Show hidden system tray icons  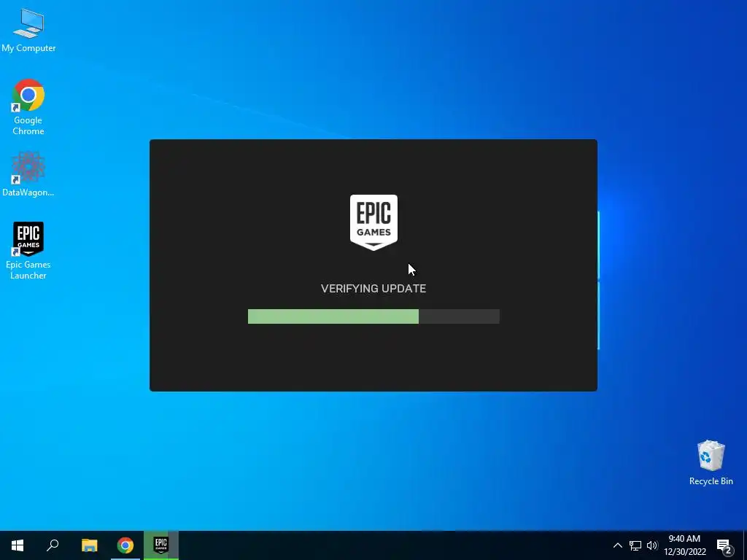[x=617, y=545]
